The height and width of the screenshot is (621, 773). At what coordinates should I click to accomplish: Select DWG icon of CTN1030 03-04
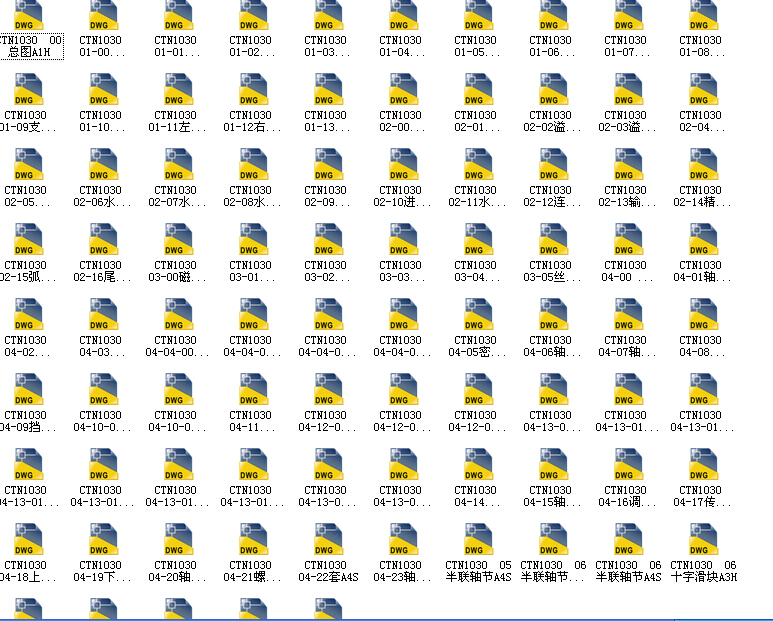tap(478, 239)
